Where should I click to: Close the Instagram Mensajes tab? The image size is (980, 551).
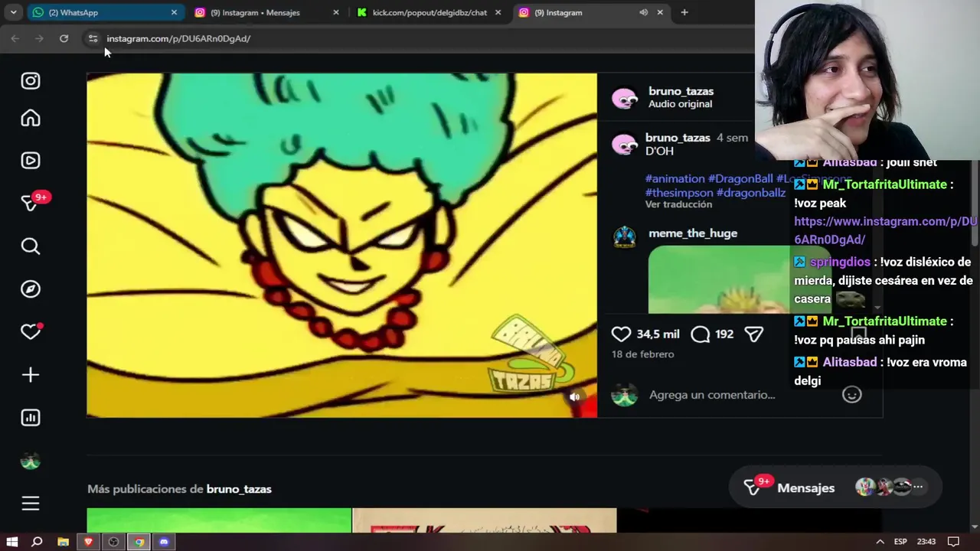click(336, 12)
